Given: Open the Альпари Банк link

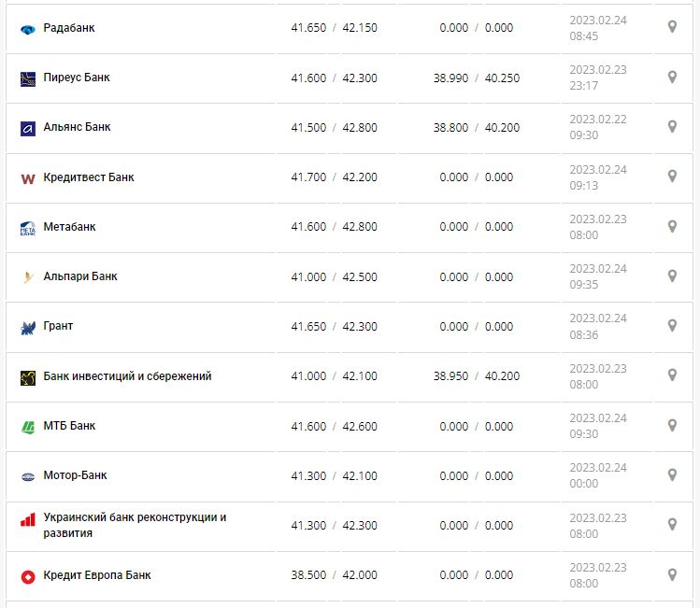Looking at the screenshot, I should click(x=80, y=276).
